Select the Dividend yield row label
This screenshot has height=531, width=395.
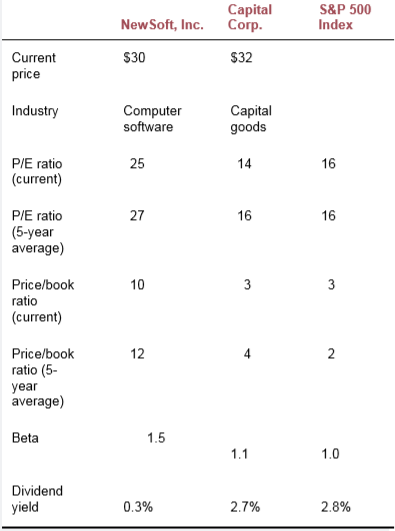tap(37, 499)
